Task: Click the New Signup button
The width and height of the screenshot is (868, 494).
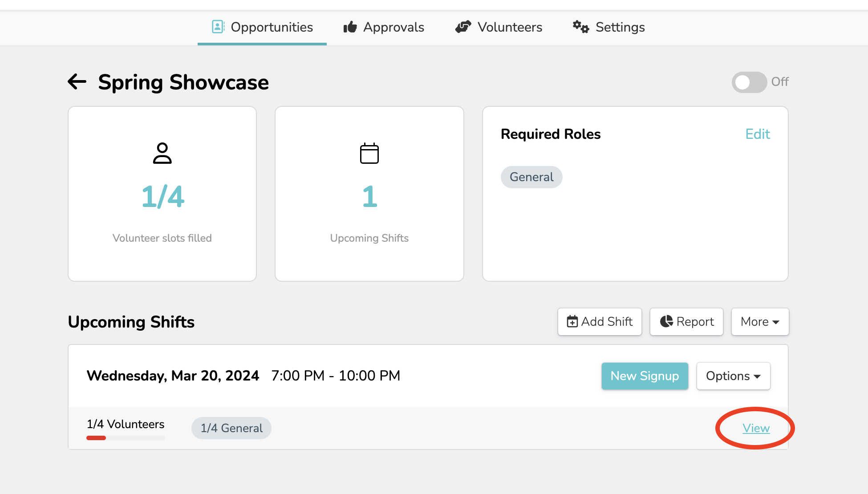Action: 644,376
